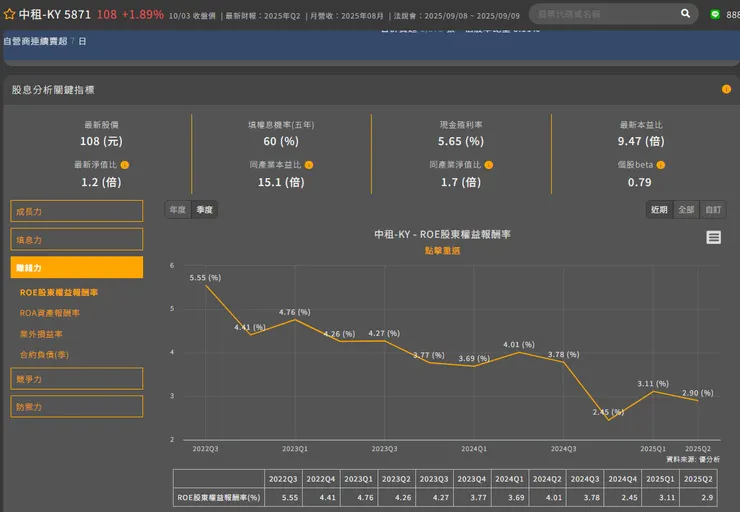Click the 2.90 (%) data point at 2025Q2
Screen dimensions: 740x512
[698, 401]
